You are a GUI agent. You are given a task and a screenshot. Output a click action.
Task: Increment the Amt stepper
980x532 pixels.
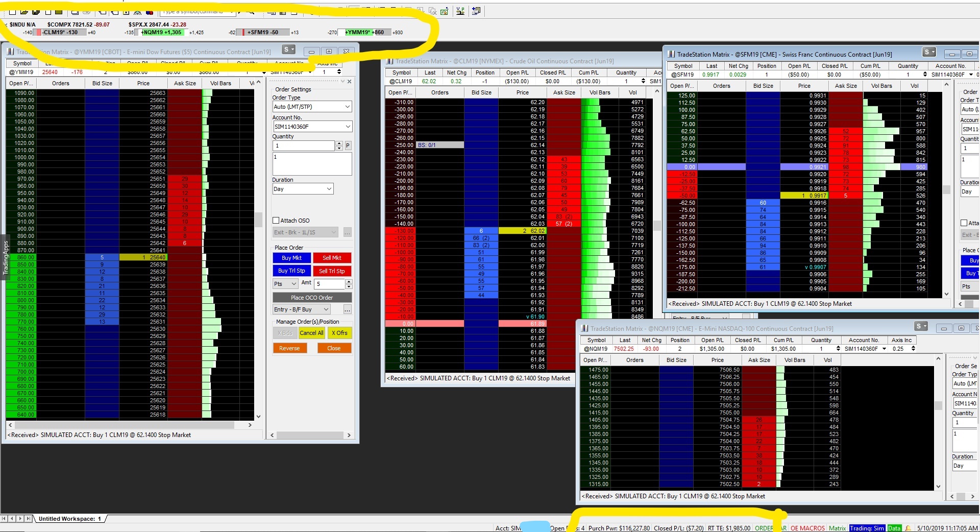click(x=349, y=281)
